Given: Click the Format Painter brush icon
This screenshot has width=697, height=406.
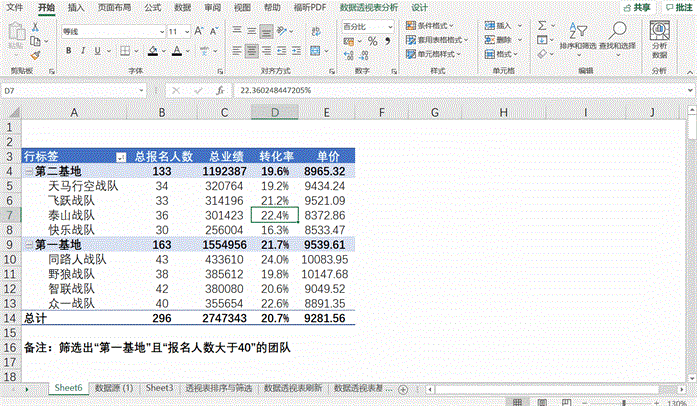Looking at the screenshot, I should pyautogui.click(x=36, y=56).
